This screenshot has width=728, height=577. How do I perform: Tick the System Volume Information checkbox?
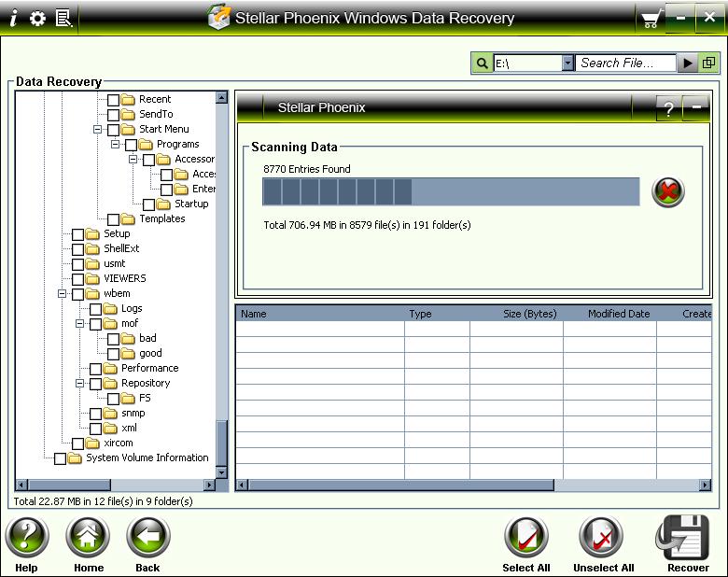61,458
